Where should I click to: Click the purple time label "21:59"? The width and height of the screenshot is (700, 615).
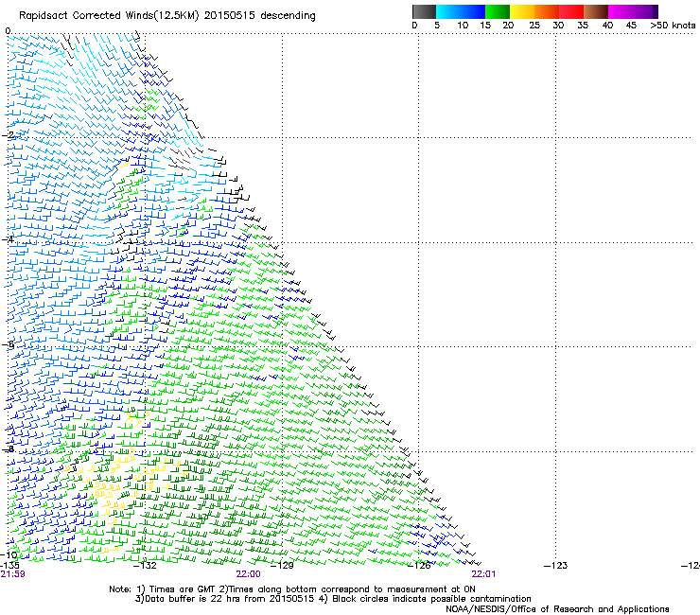coord(12,574)
